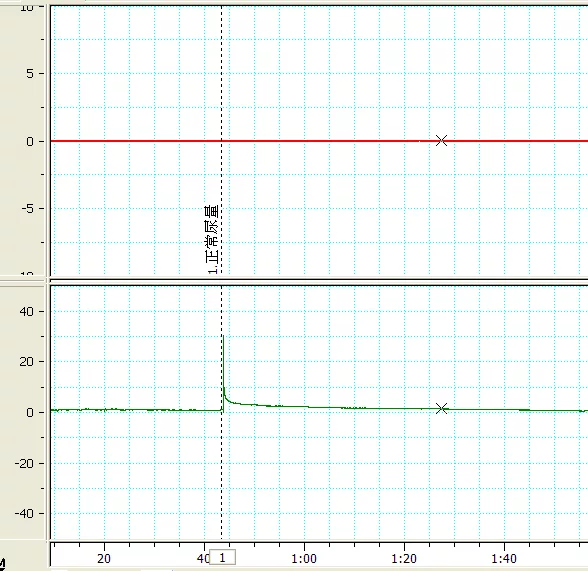Click the -40 label on lower amplitude axis
Screen dimensions: 588x571
[x=25, y=513]
